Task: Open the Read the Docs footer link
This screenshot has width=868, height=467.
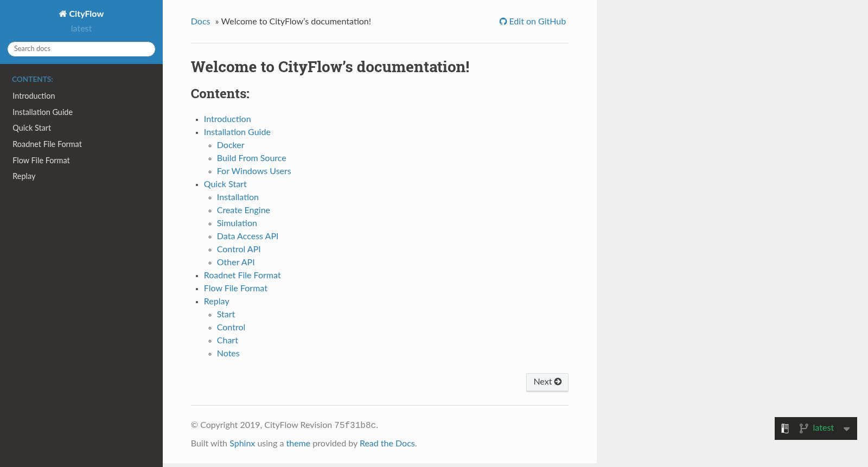Action: (x=387, y=444)
